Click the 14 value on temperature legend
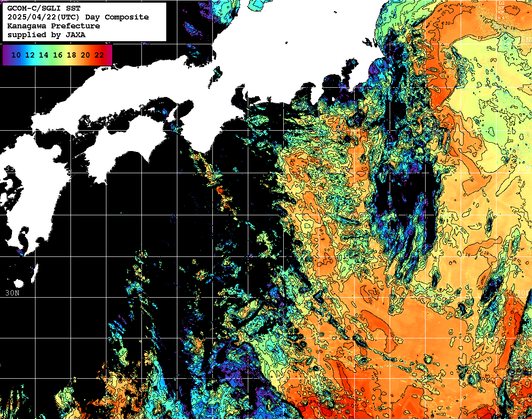The height and width of the screenshot is (419, 532). pos(43,55)
